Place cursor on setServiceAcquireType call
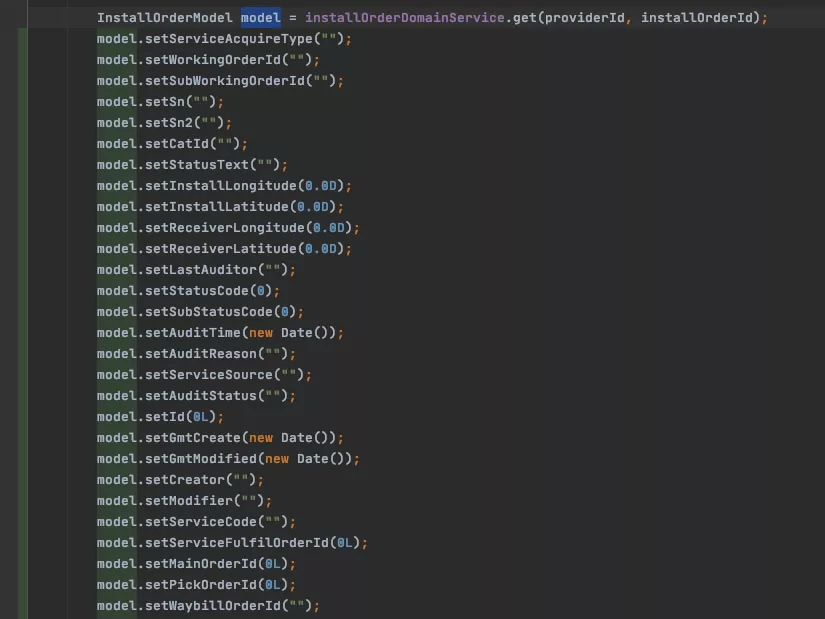This screenshot has width=825, height=619. click(x=229, y=39)
